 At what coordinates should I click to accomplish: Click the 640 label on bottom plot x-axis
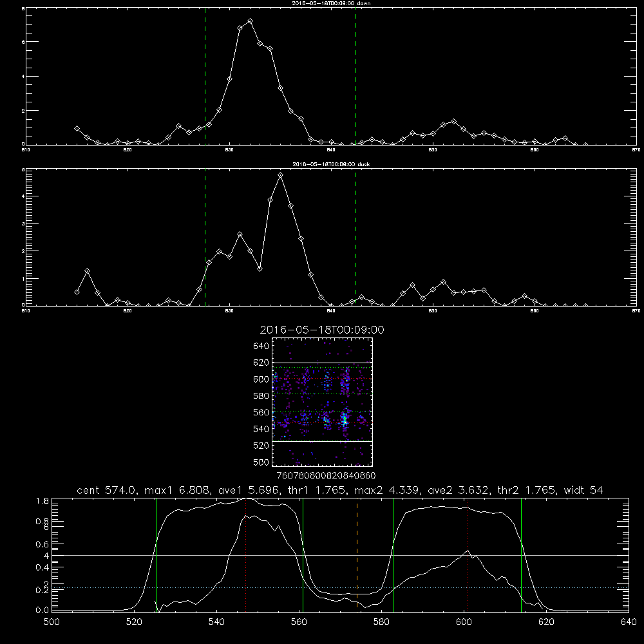pos(629,622)
